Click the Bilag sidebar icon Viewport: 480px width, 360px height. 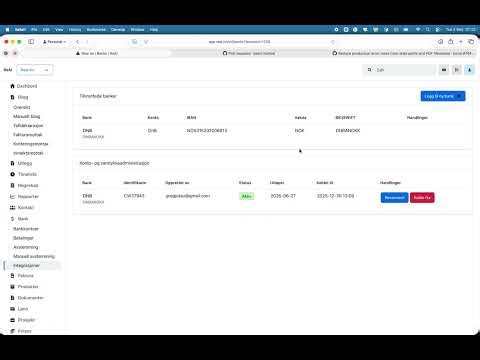pos(12,97)
